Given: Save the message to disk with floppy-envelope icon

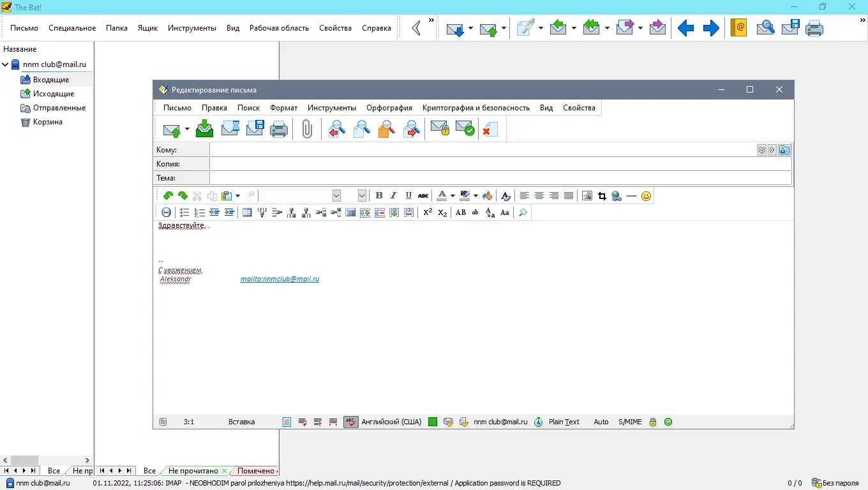Looking at the screenshot, I should tap(255, 129).
